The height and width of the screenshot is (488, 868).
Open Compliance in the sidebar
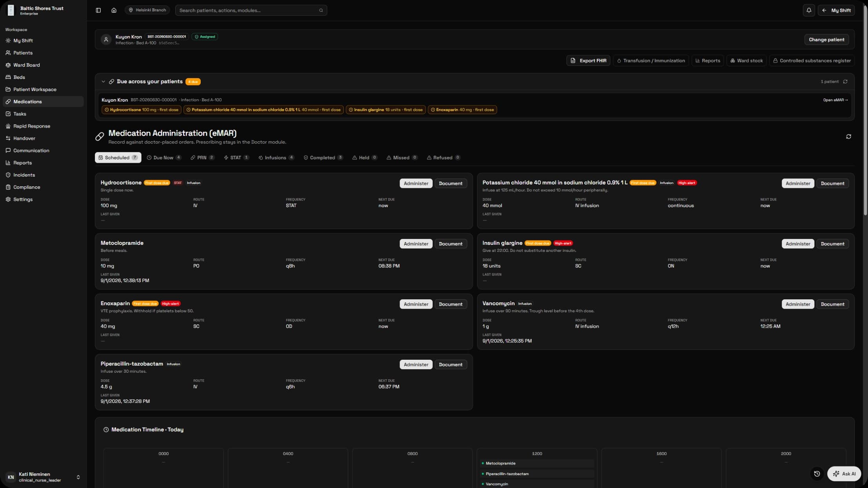point(43,187)
